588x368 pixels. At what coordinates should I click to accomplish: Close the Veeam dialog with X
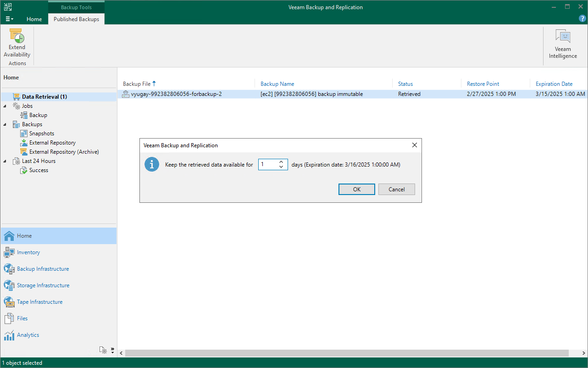pyautogui.click(x=415, y=145)
